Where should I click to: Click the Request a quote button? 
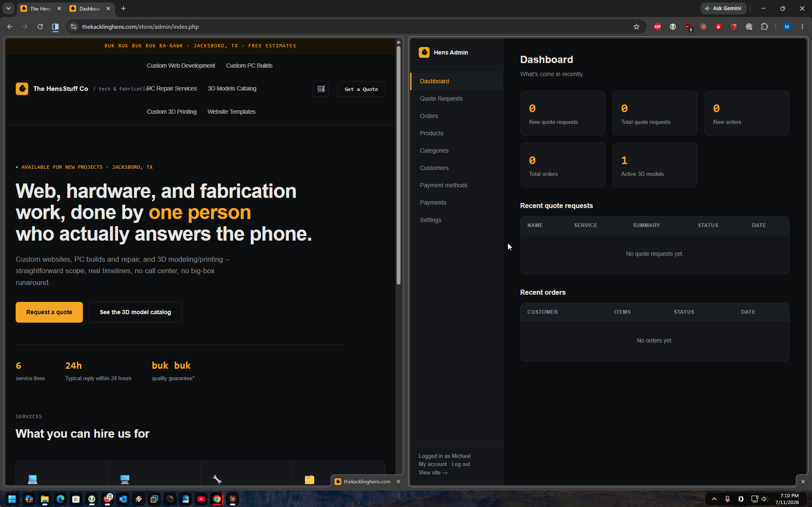pyautogui.click(x=49, y=312)
